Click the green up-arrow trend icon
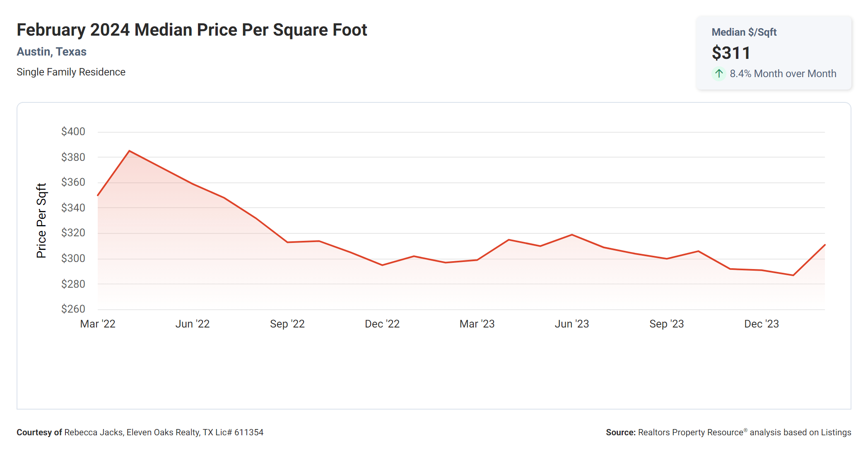The height and width of the screenshot is (456, 868). click(x=719, y=74)
